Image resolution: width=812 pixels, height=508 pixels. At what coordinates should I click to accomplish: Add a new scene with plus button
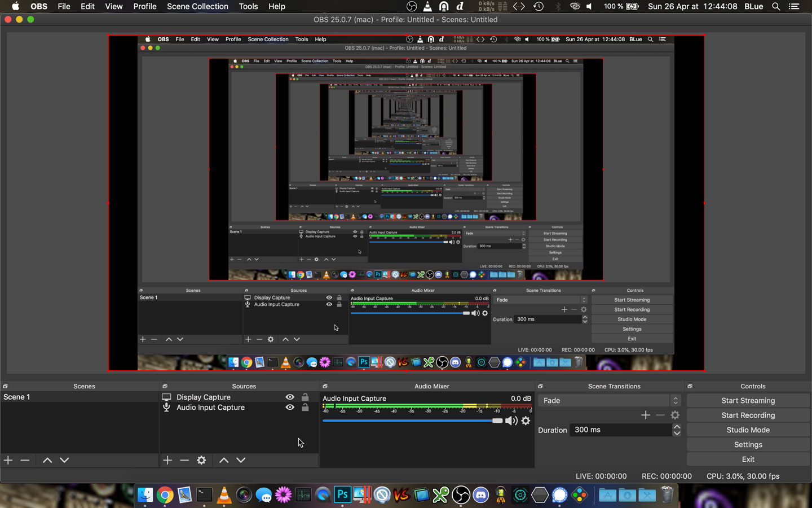8,460
